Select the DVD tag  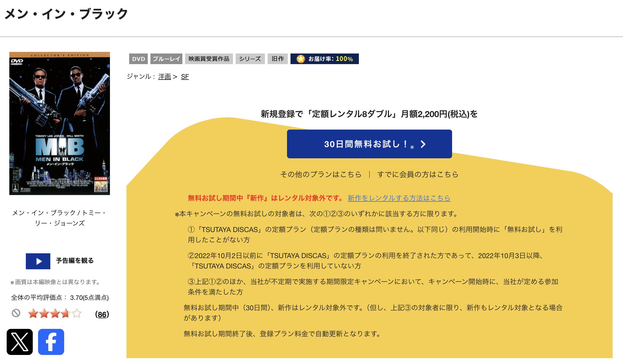[x=138, y=59]
